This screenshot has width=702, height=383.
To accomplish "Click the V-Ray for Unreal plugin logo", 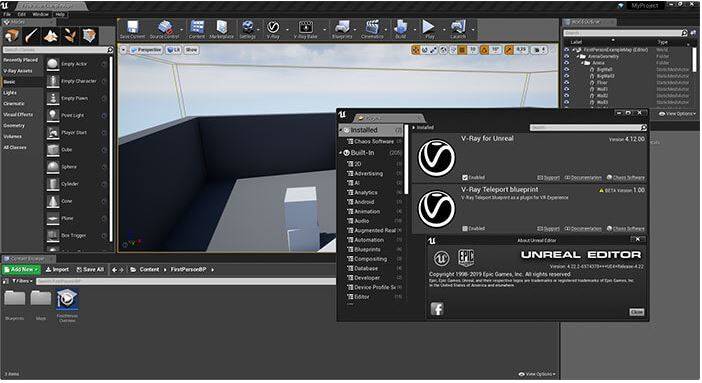I will [x=437, y=158].
